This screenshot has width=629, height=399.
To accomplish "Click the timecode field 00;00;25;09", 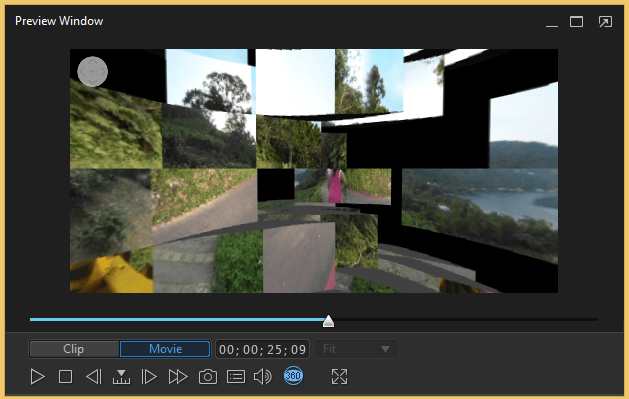I will 262,349.
